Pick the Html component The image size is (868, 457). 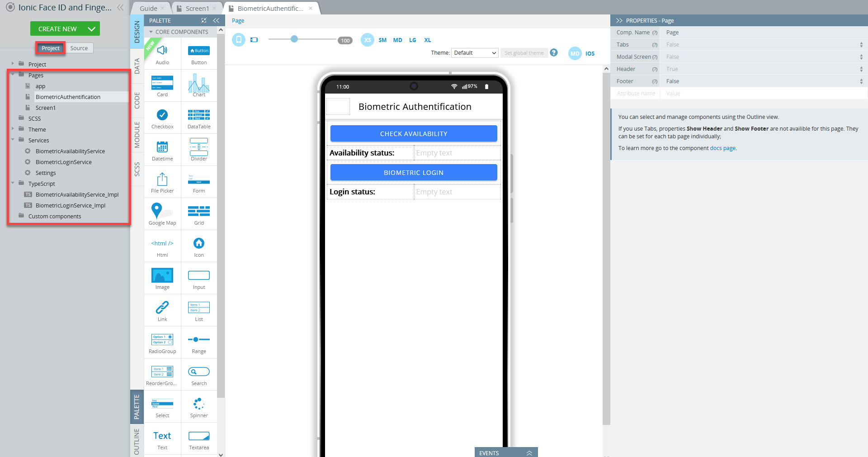(x=162, y=246)
